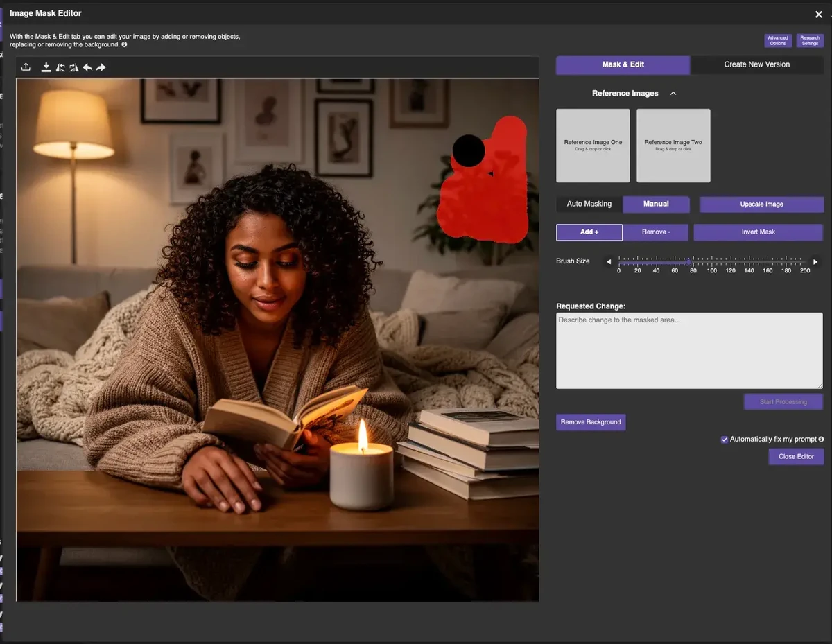832x644 pixels.
Task: Redo the mask stroke
Action: point(101,67)
